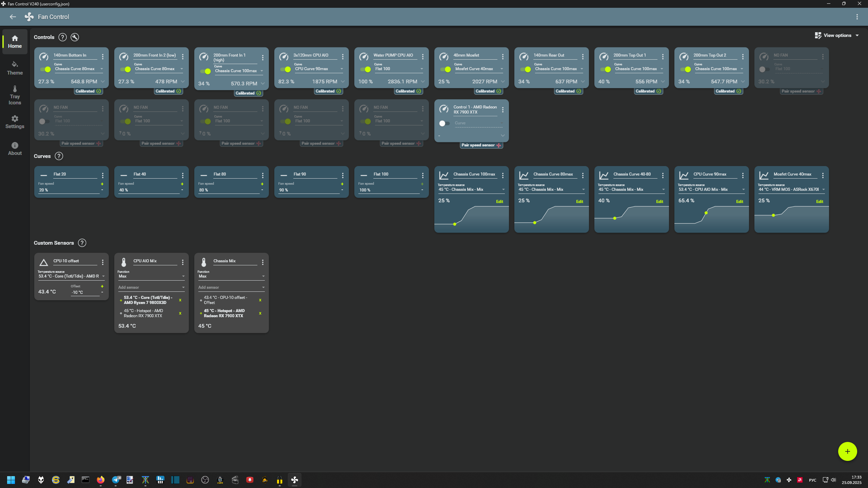Switch to the Theme sidebar tab

15,68
